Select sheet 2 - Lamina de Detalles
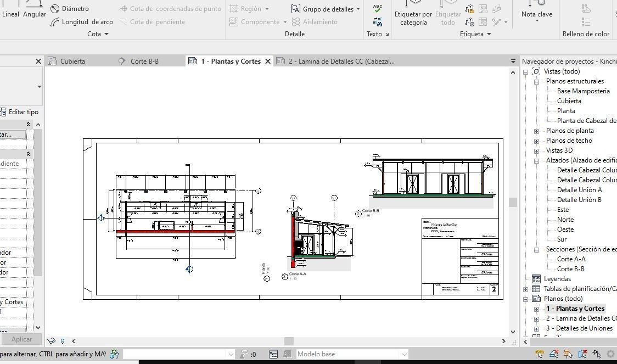617x364 pixels. point(581,319)
